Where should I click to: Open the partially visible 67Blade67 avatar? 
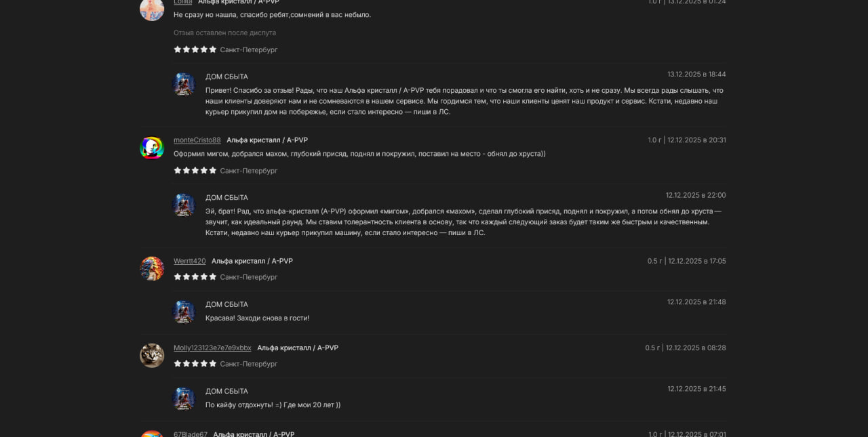pos(152,434)
